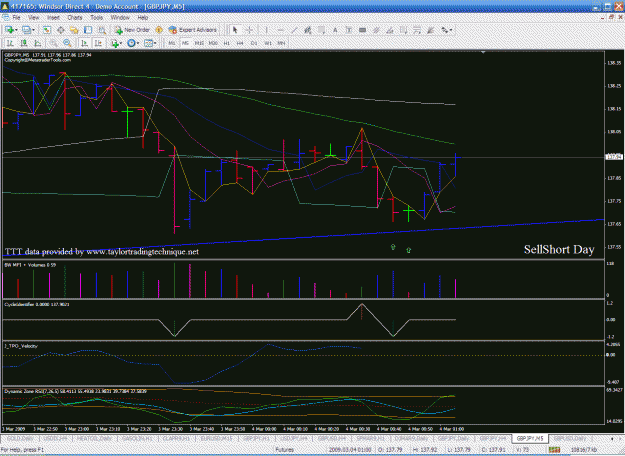Screen dimensions: 625x456
Task: Select the trendline drawing tool
Action: click(294, 30)
